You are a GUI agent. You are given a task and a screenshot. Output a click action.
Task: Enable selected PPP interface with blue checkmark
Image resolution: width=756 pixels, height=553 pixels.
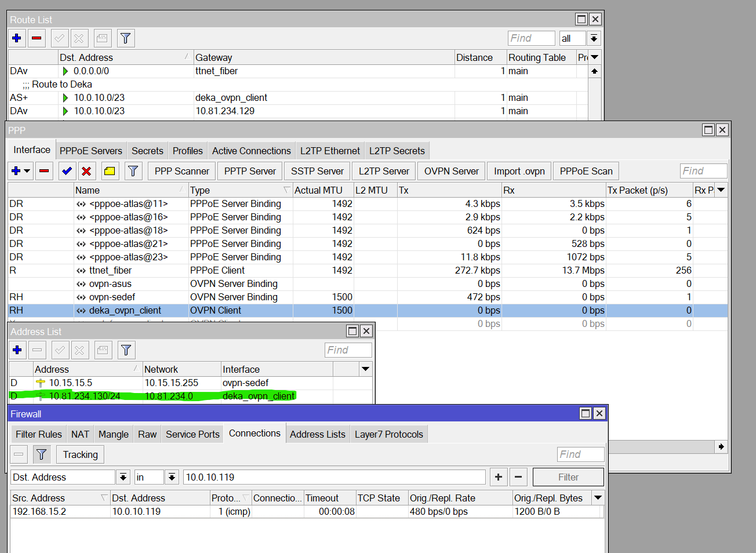[x=67, y=171]
